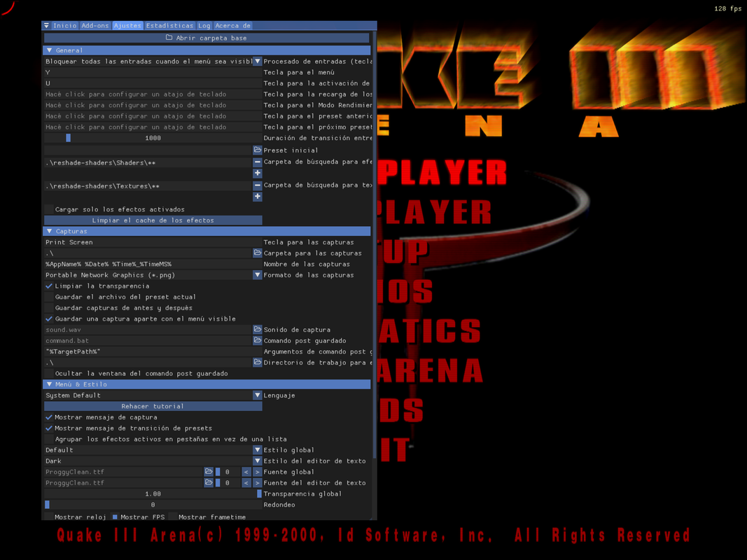Screen dimensions: 747x560
Task: Click Rehacer tutorial button
Action: (x=153, y=406)
